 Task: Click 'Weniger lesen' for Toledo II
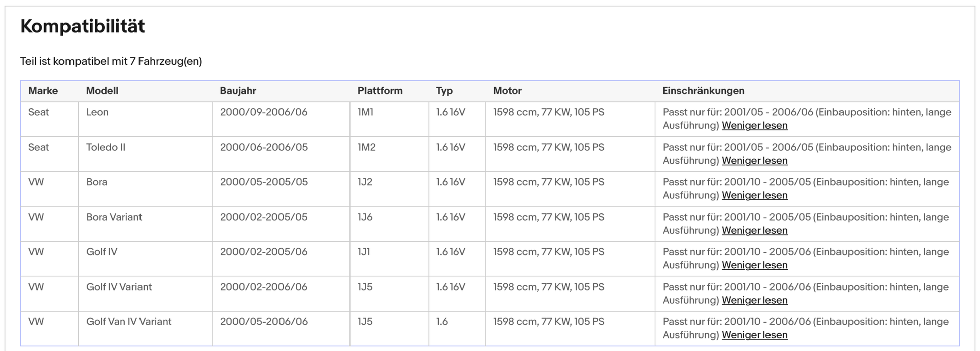click(754, 161)
